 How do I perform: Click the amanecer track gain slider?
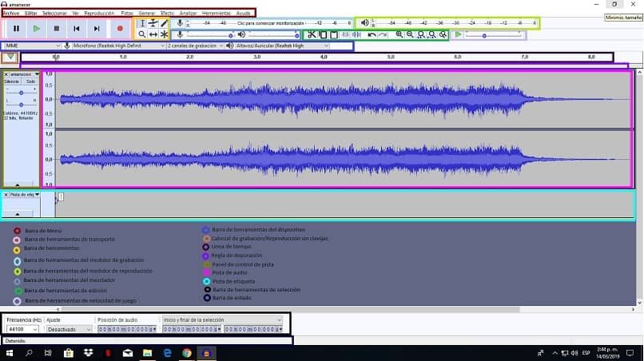[21, 93]
